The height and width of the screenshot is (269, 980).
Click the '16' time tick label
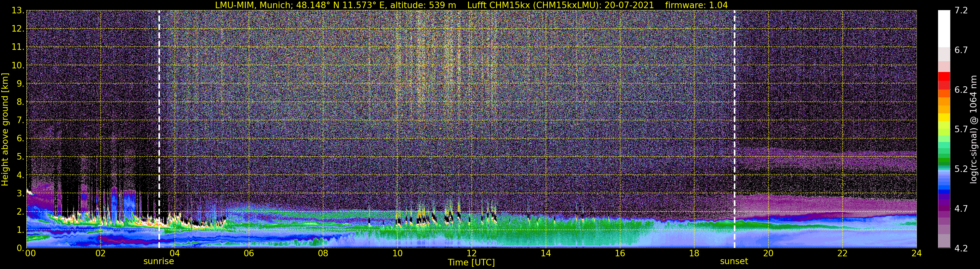620,253
